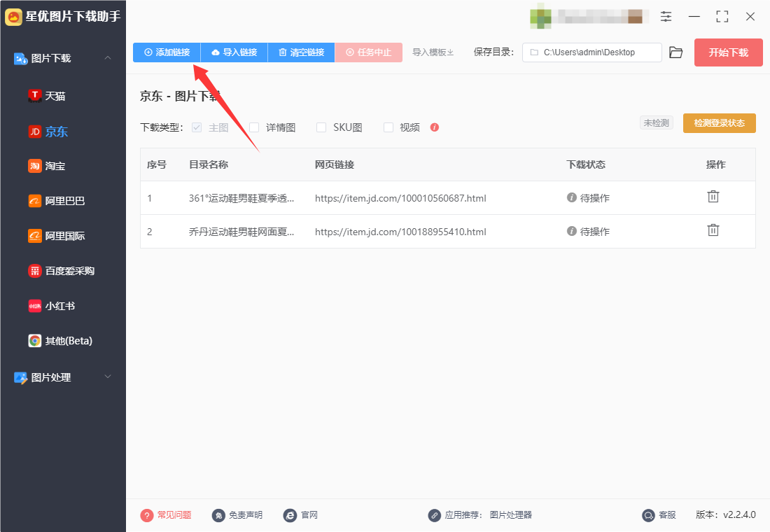The height and width of the screenshot is (532, 770).
Task: Click the 导入链接 button
Action: tap(234, 52)
